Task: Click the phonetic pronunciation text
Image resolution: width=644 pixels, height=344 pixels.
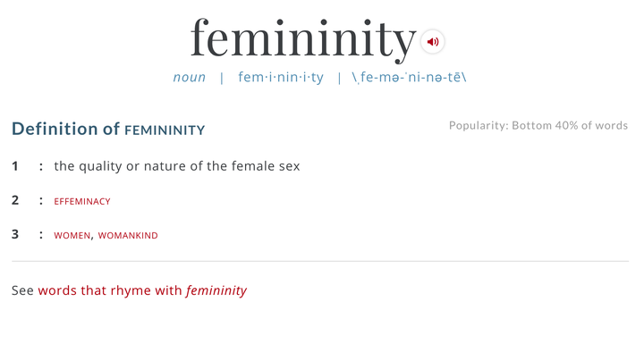Action: [409, 77]
